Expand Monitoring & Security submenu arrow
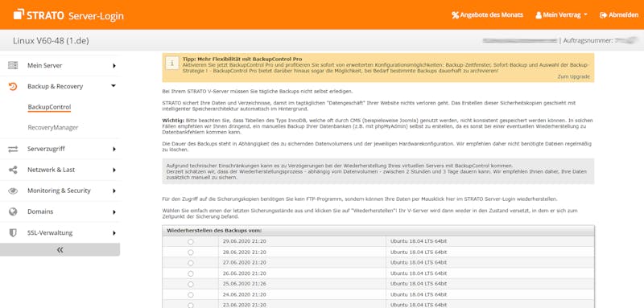 pyautogui.click(x=114, y=191)
